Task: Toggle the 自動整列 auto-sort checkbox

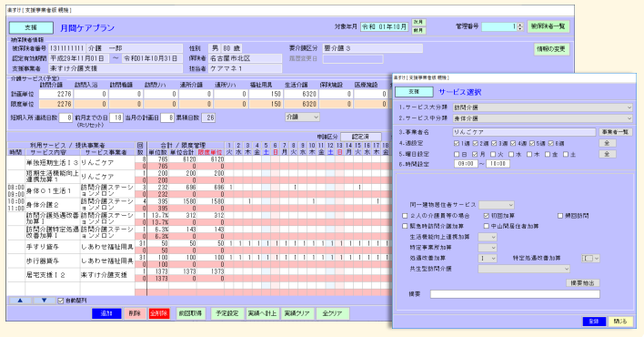Action: (60, 301)
